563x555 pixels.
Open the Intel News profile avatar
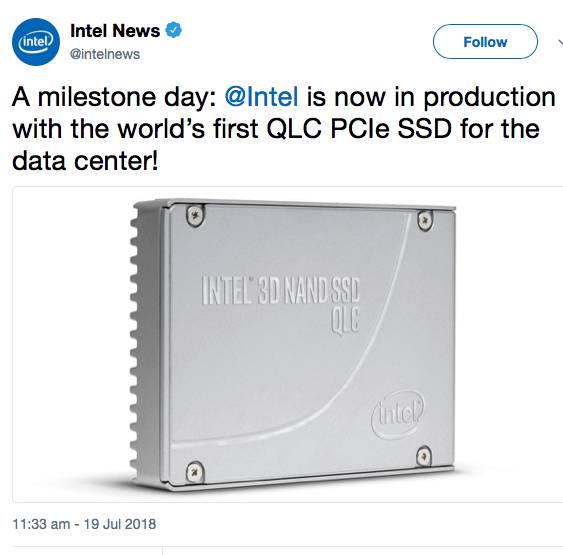click(36, 42)
